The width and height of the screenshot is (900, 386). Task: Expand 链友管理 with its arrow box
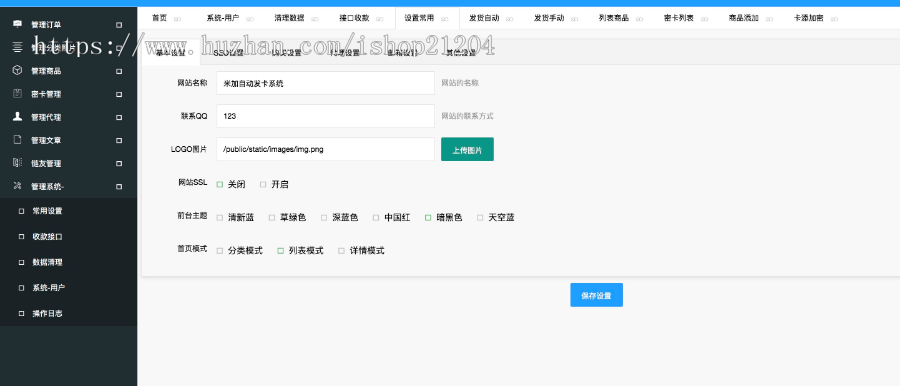(119, 164)
